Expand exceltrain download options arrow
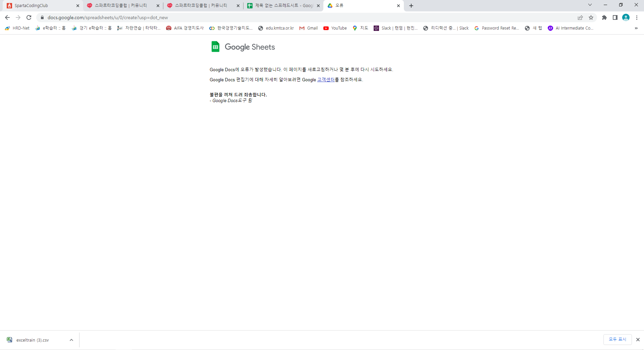The width and height of the screenshot is (644, 350). click(x=71, y=340)
